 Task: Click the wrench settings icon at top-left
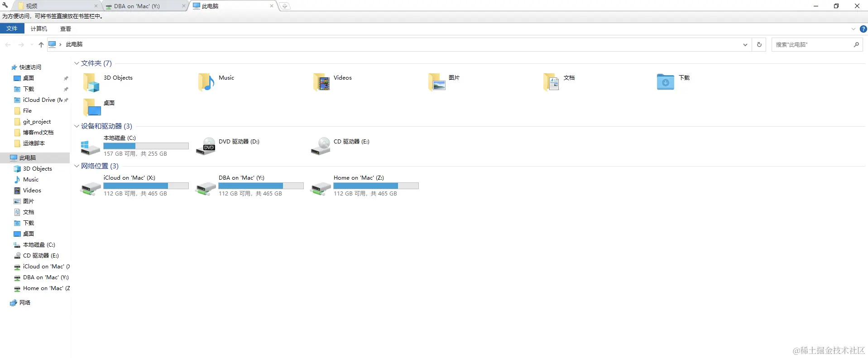pyautogui.click(x=5, y=5)
